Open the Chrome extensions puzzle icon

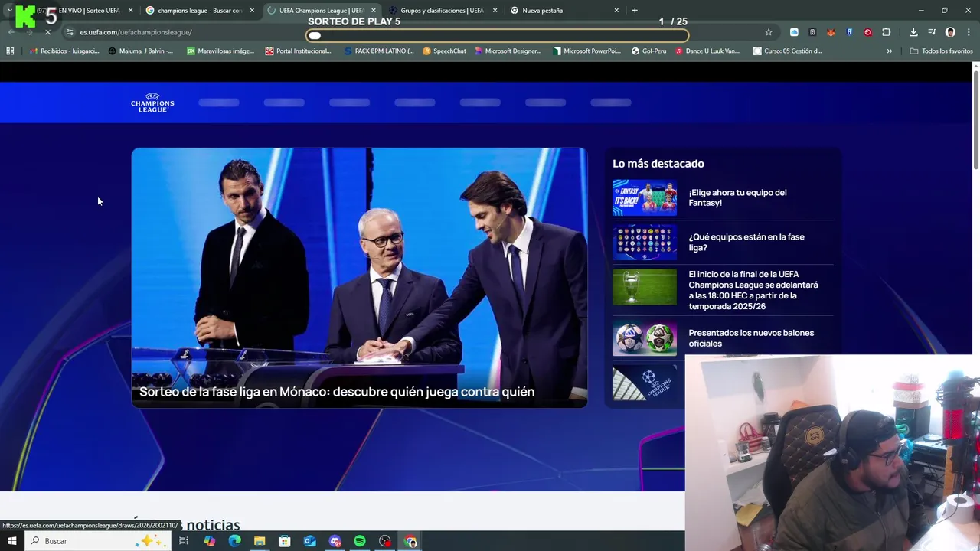coord(887,32)
